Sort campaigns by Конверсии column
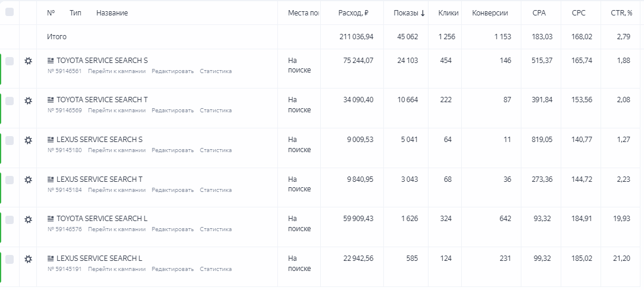Viewport: 644px width, 290px height. (490, 13)
